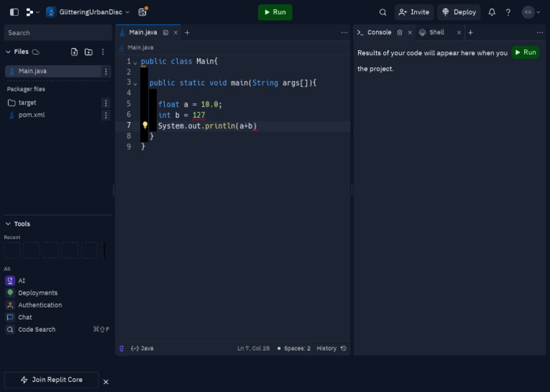Viewport: 550px width, 392px height.
Task: Click the Deploy button
Action: click(459, 12)
